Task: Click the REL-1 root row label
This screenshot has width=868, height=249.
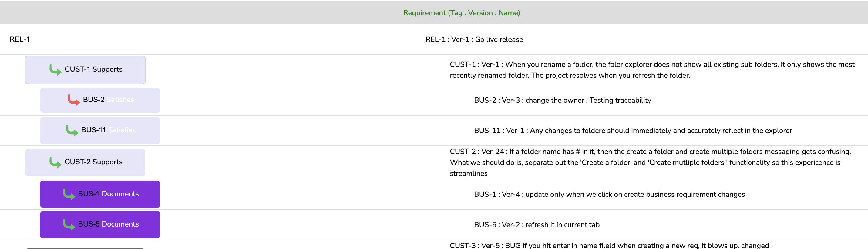Action: click(x=19, y=39)
